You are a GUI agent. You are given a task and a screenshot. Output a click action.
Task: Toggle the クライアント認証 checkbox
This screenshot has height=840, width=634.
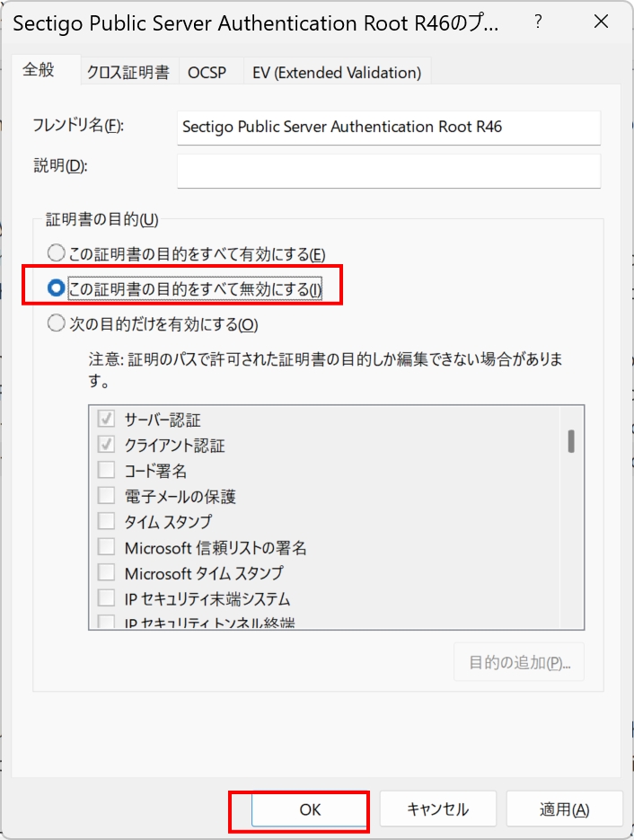click(x=106, y=444)
